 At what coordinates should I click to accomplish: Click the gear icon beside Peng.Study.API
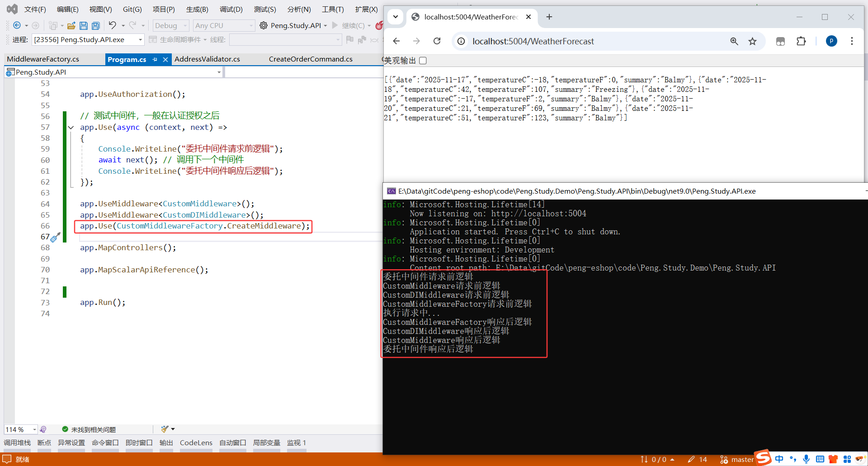pos(264,25)
